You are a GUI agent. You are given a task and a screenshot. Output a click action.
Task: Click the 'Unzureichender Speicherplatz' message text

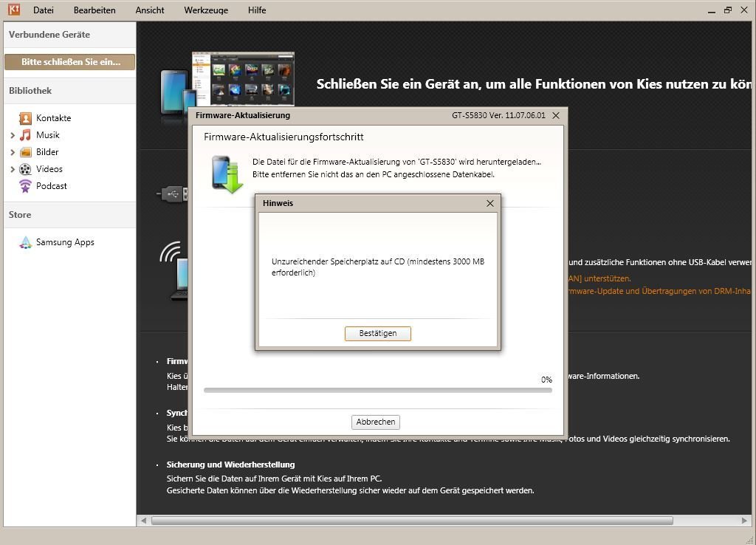pos(378,267)
